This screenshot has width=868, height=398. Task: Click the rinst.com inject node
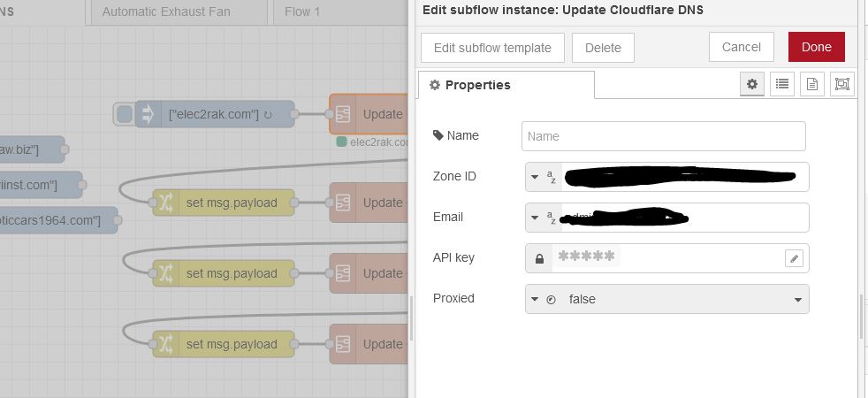pyautogui.click(x=40, y=185)
